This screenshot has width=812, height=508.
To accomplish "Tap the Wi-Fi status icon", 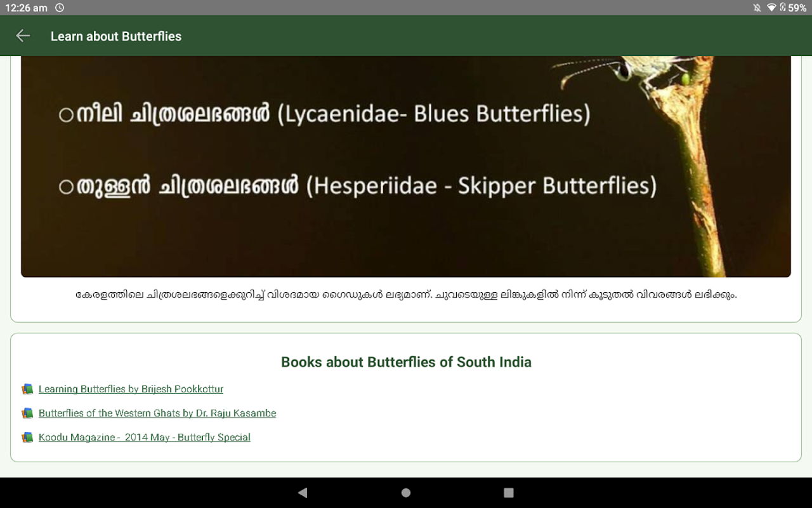I will pos(771,8).
